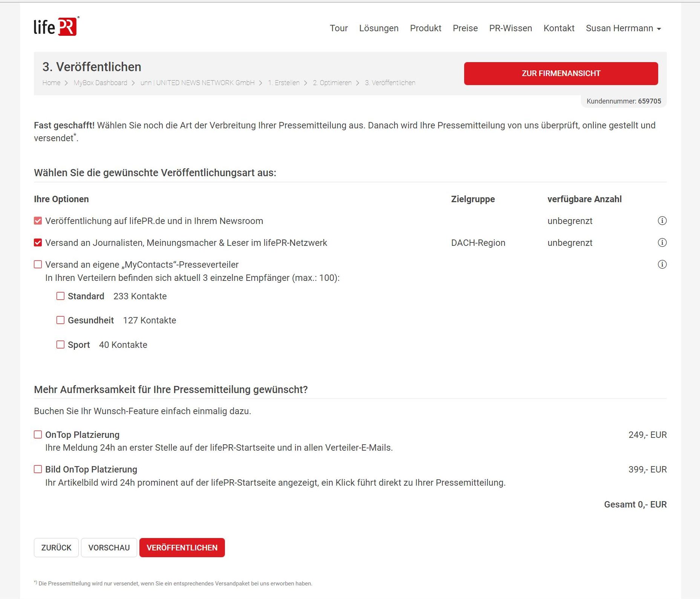Viewport: 700px width, 599px height.
Task: Check Bild OnTop Platzierung option
Action: [x=38, y=469]
